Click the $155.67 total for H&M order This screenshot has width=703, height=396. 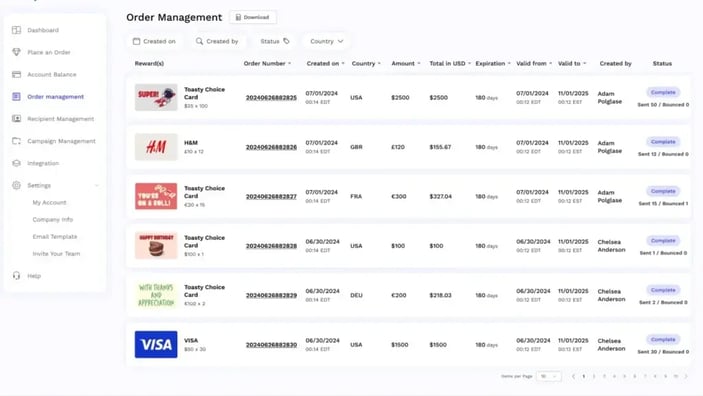tap(440, 147)
